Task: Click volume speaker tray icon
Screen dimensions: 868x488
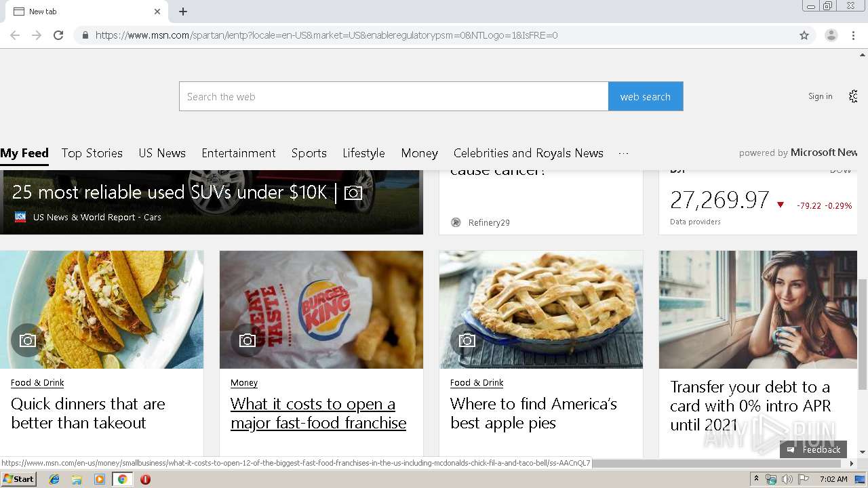Action: (787, 479)
